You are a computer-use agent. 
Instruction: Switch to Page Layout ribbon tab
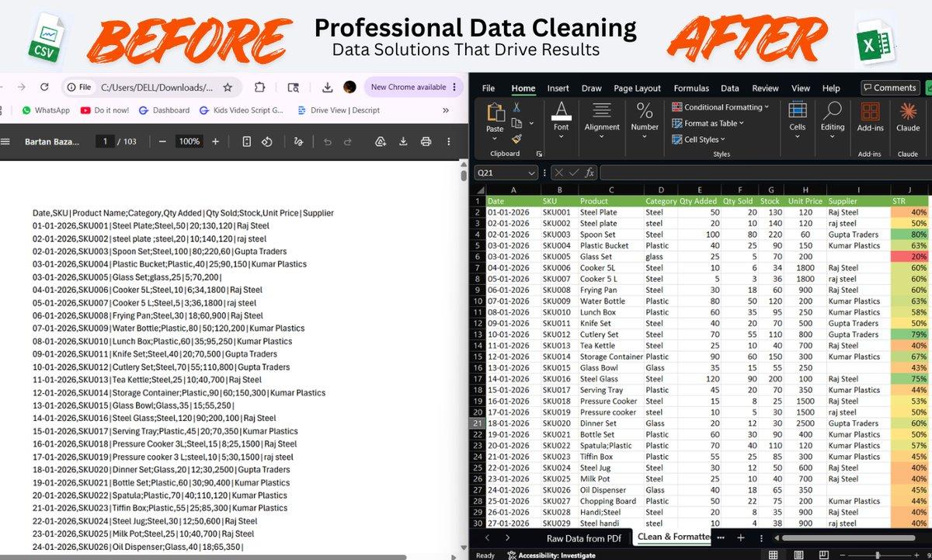tap(637, 89)
